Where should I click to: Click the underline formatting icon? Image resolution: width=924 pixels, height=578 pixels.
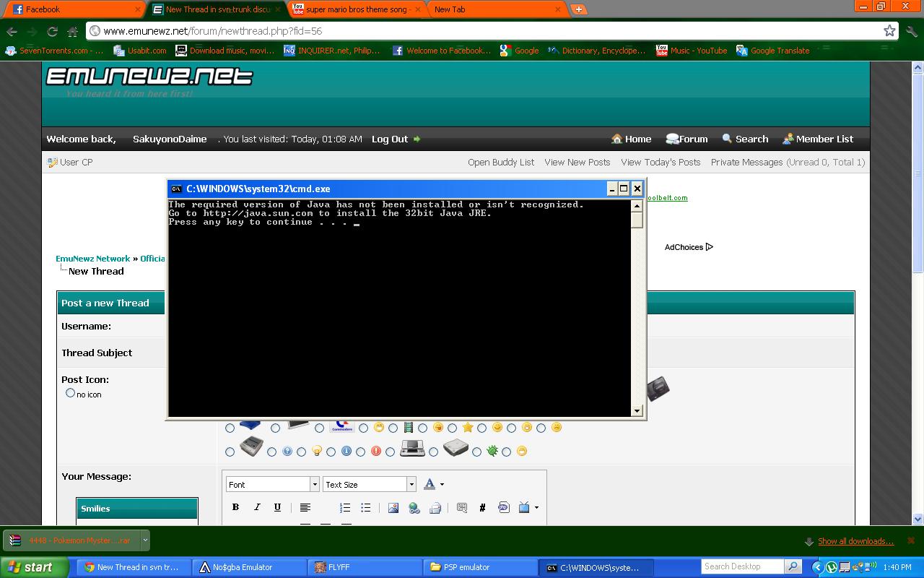(x=277, y=507)
